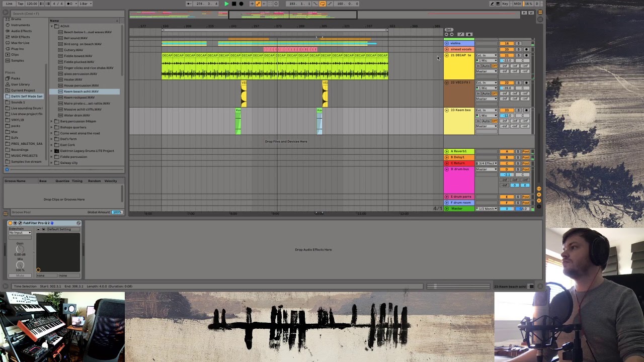Click the Link button in the top bar
644x362 pixels.
click(x=9, y=4)
